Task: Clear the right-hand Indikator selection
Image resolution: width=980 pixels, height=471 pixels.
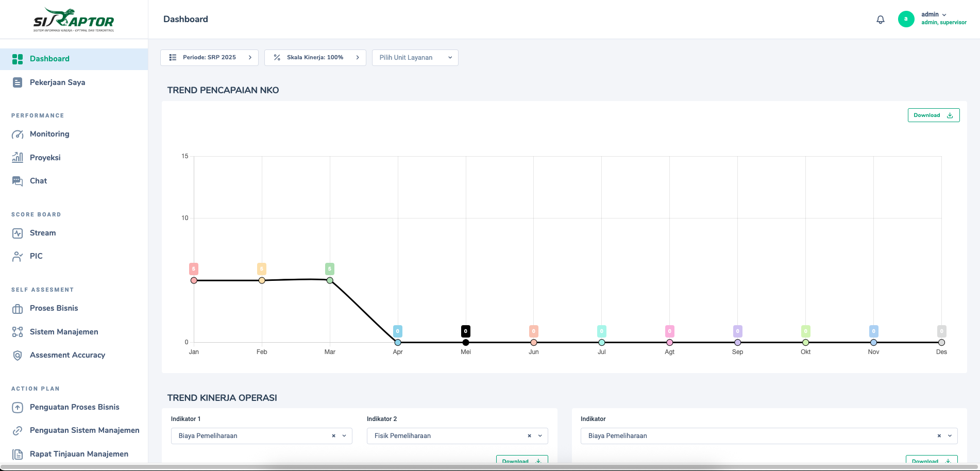Action: (x=939, y=436)
